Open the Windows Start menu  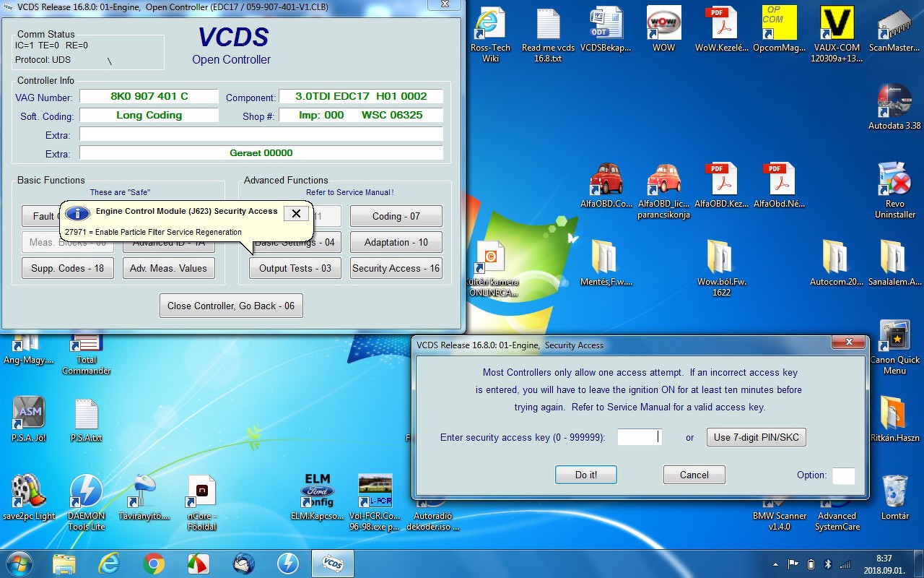19,563
